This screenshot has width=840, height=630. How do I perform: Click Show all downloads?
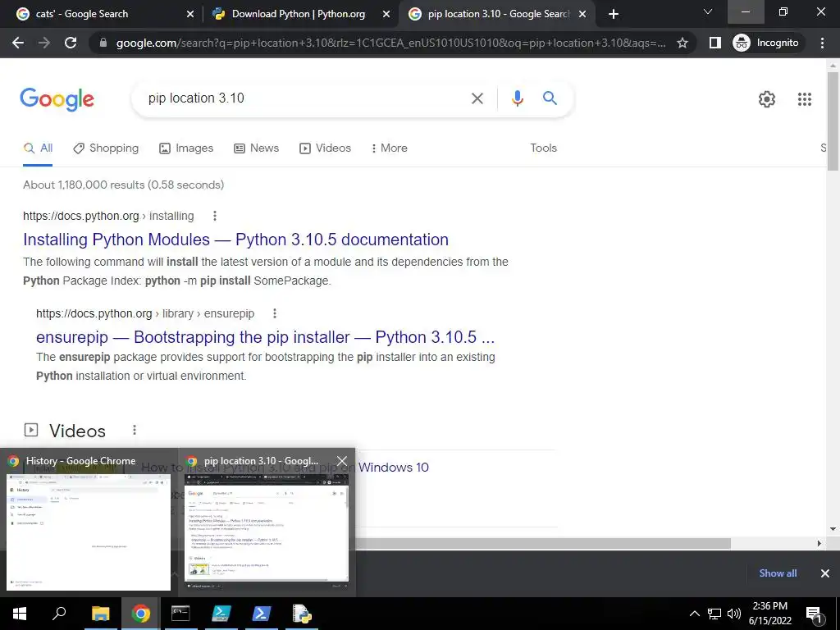coord(778,573)
